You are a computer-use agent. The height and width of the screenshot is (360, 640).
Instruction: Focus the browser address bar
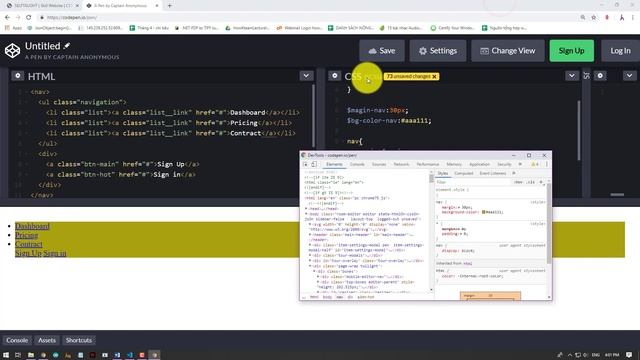click(310, 17)
